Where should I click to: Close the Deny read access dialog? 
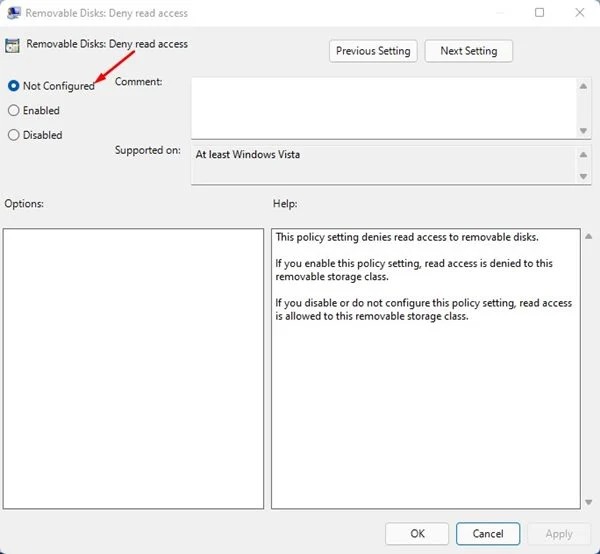click(x=580, y=13)
